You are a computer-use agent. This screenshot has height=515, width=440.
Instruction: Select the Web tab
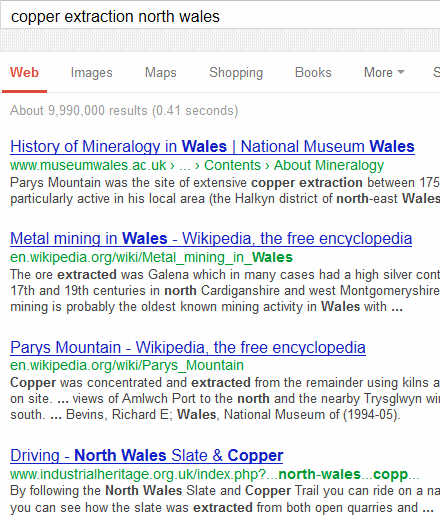[24, 72]
